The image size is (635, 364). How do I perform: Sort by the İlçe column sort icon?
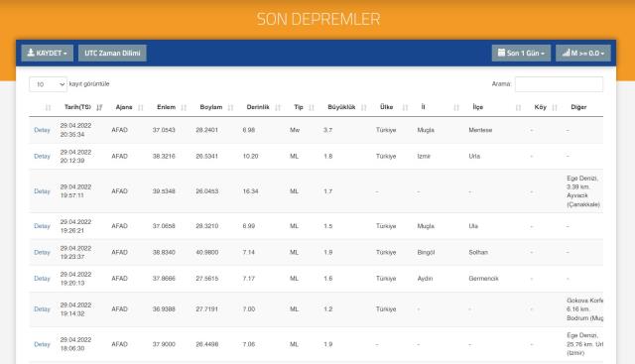518,107
